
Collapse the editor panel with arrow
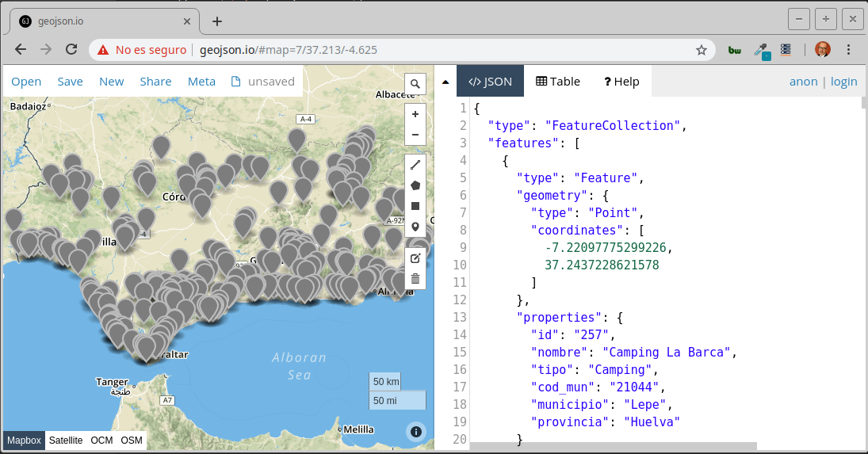(445, 82)
